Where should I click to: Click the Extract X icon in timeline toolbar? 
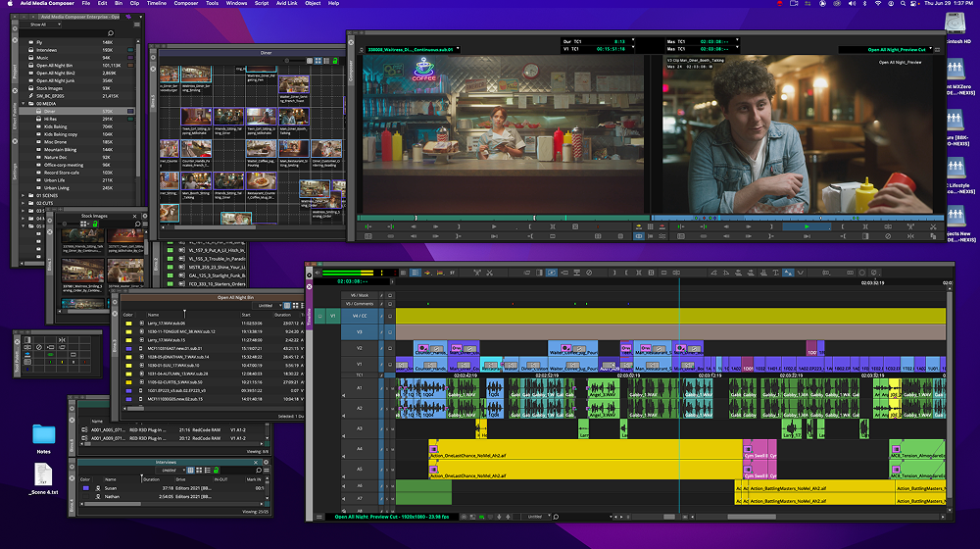[489, 273]
